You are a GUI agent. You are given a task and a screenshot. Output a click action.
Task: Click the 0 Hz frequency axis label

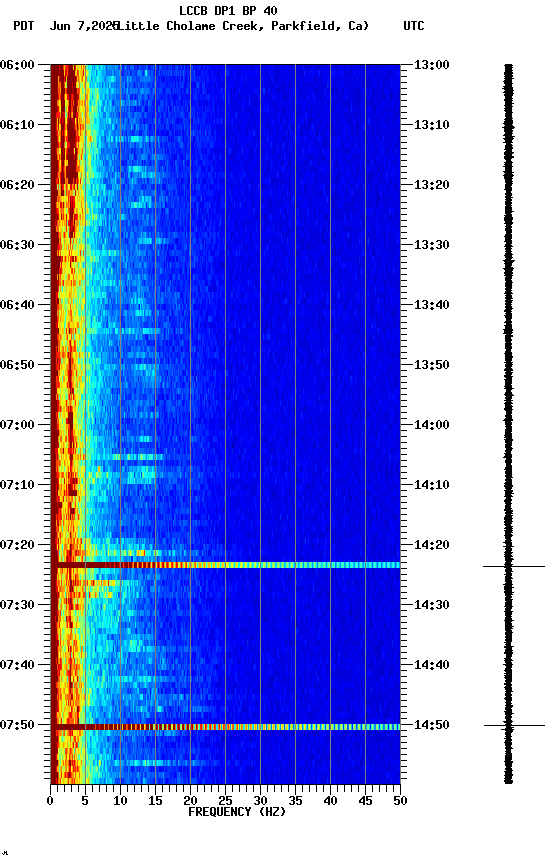(51, 801)
